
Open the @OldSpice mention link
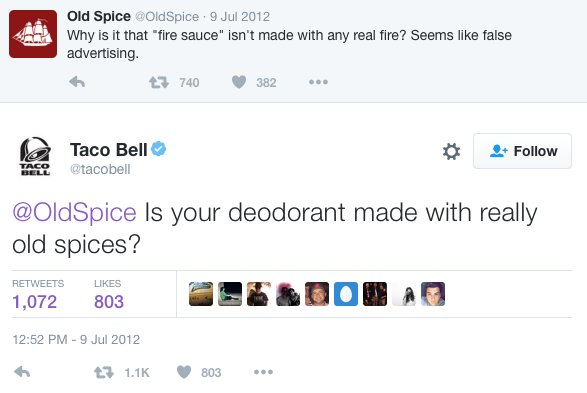coord(74,213)
